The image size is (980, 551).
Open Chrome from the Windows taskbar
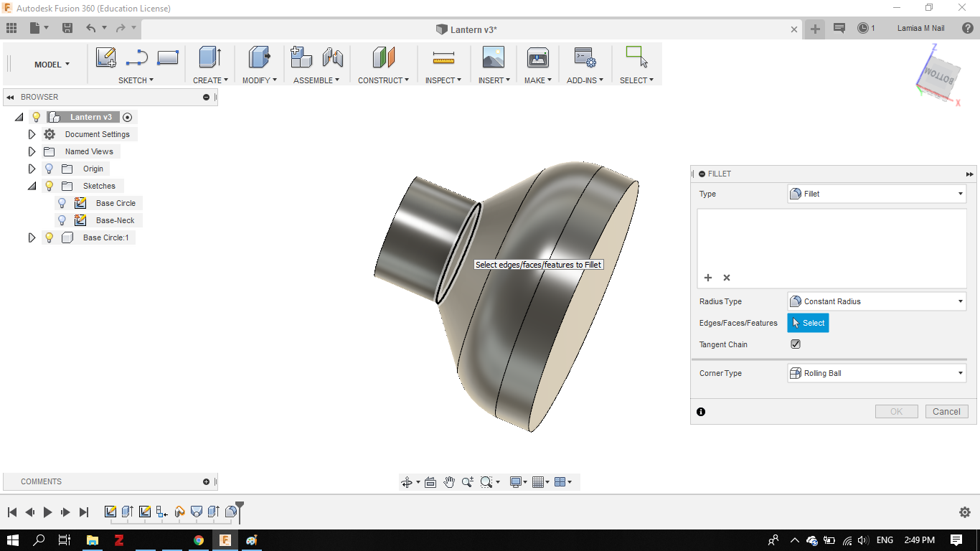click(x=199, y=540)
